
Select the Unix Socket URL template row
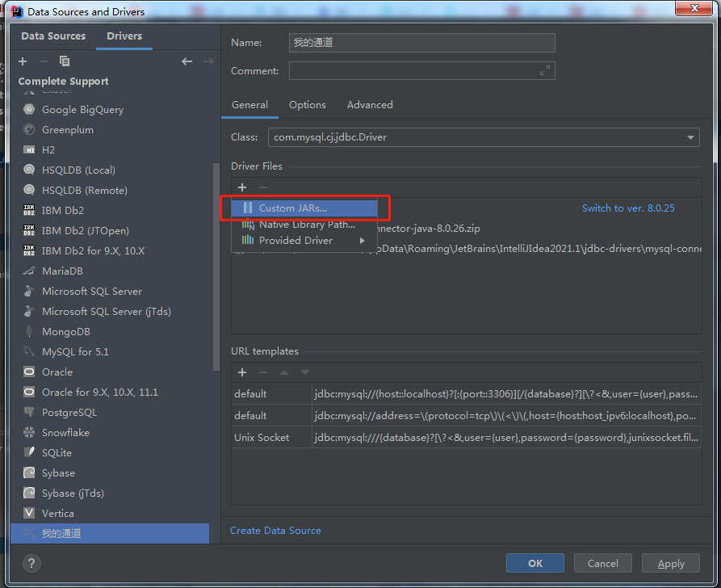[466, 438]
